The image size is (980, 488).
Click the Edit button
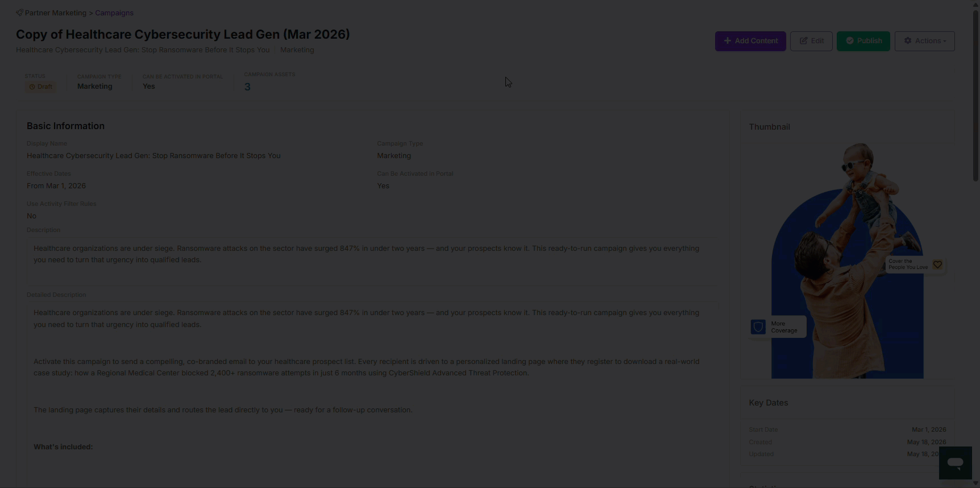(811, 41)
